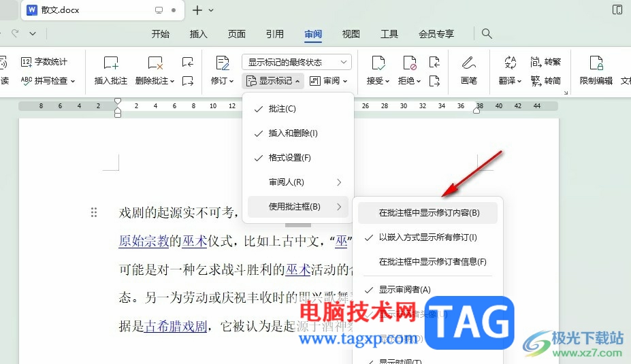The image size is (631, 364).
Task: Collapse the 显示标记 dropdown button
Action: [274, 81]
